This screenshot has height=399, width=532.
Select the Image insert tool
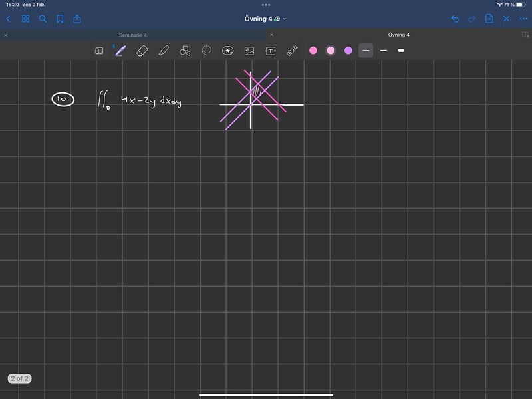(x=249, y=51)
